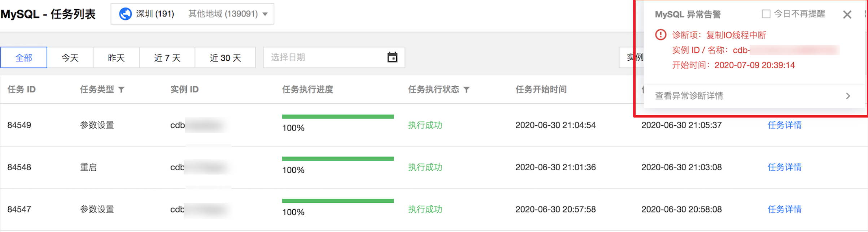Click progress bar of task 84548

(338, 159)
